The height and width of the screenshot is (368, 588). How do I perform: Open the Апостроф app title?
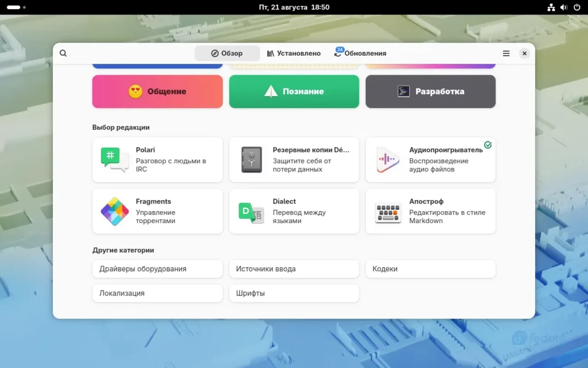(x=427, y=201)
